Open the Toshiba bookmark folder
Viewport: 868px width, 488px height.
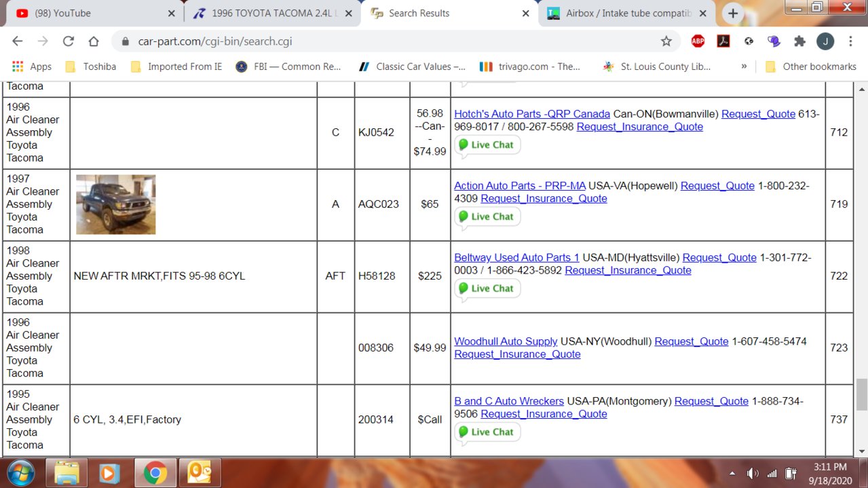pyautogui.click(x=90, y=67)
